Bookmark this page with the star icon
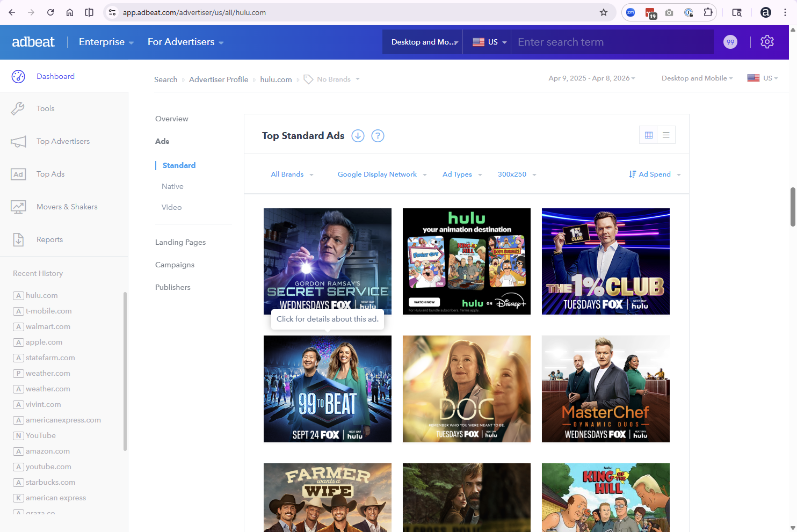797x532 pixels. pyautogui.click(x=604, y=12)
